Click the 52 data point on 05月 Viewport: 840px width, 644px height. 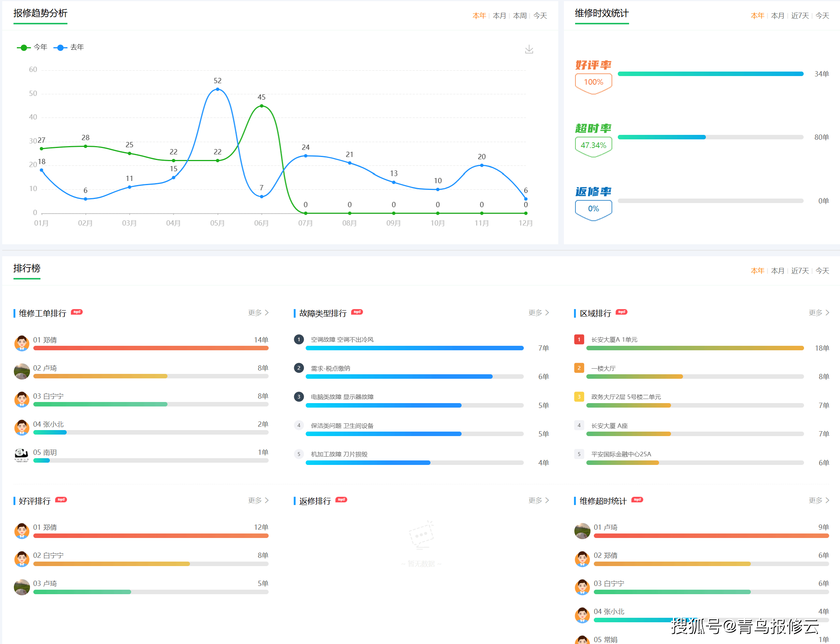point(217,89)
